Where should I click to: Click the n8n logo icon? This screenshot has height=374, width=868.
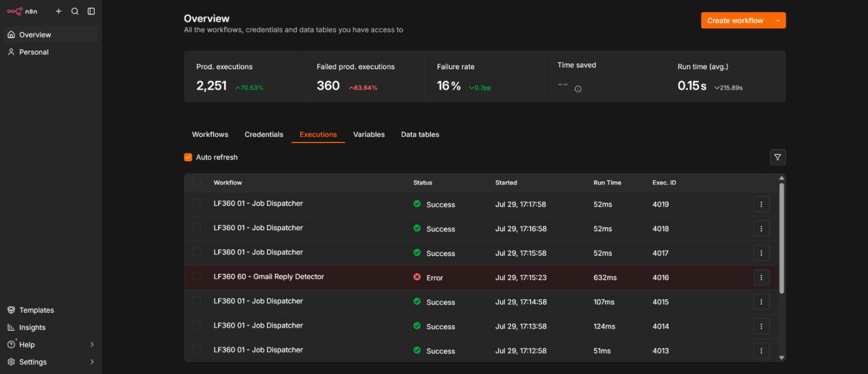(x=14, y=11)
